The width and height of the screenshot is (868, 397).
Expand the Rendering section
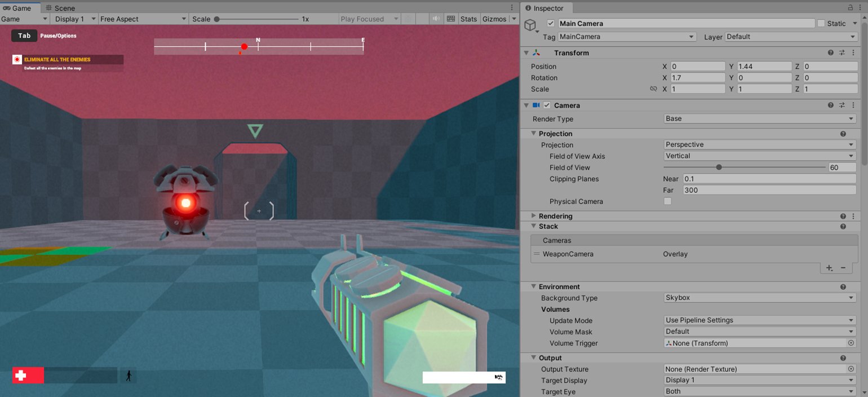(534, 216)
